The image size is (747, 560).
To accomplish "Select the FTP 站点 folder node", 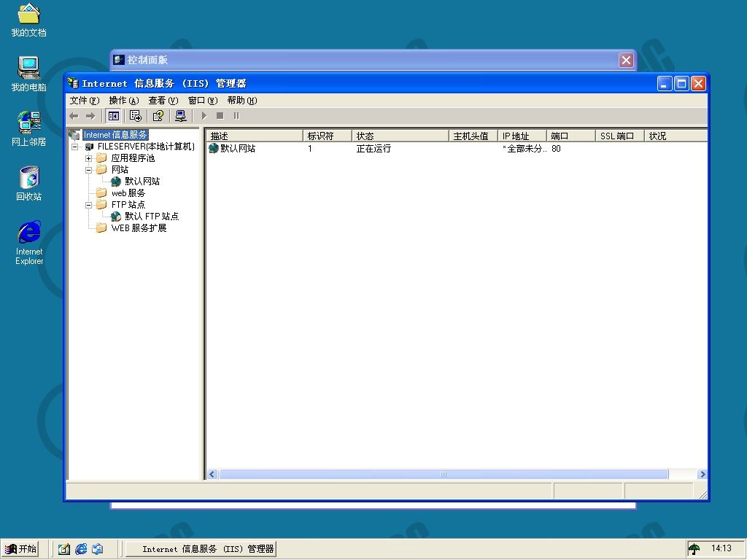I will point(128,205).
